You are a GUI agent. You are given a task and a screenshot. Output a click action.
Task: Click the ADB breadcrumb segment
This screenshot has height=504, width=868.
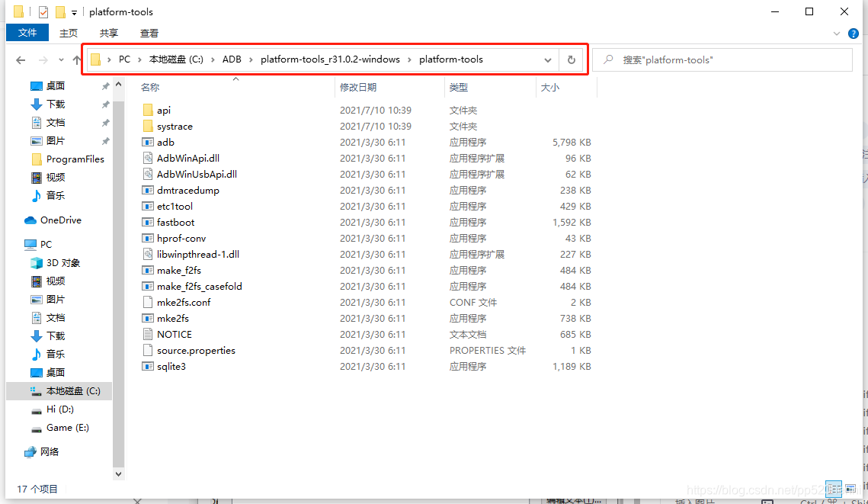pos(232,59)
